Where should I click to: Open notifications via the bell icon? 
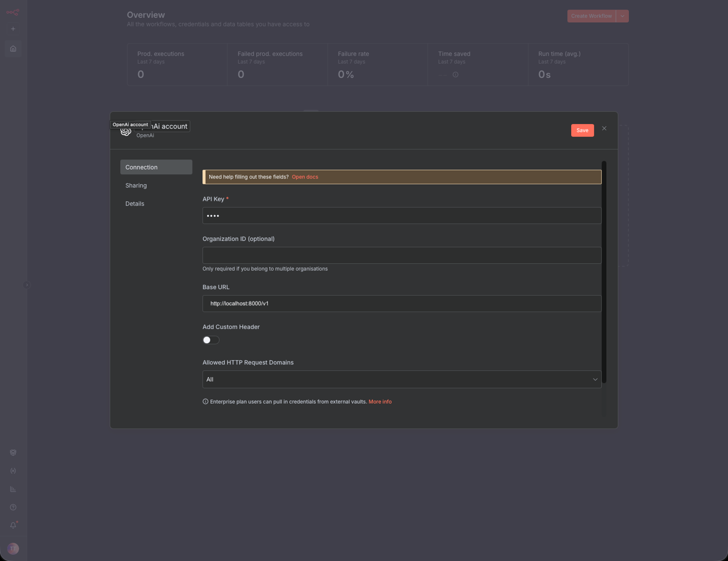coord(13,525)
